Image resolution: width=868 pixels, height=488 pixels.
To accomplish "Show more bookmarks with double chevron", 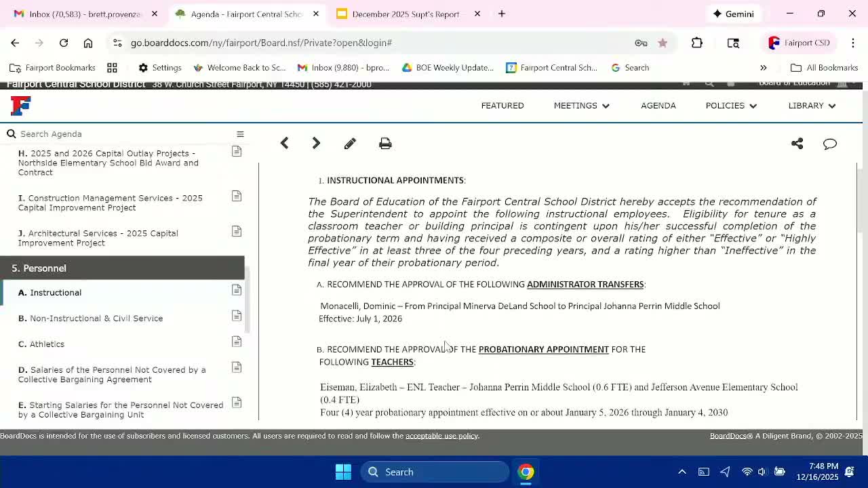I will point(763,68).
